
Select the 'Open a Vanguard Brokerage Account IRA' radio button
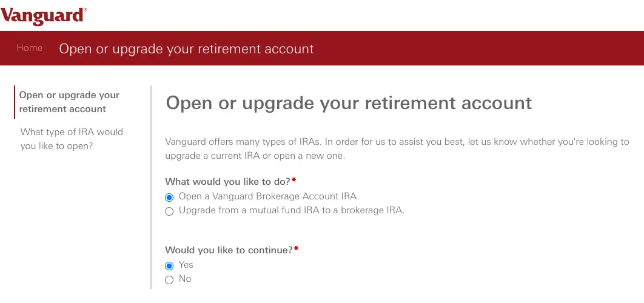[169, 198]
